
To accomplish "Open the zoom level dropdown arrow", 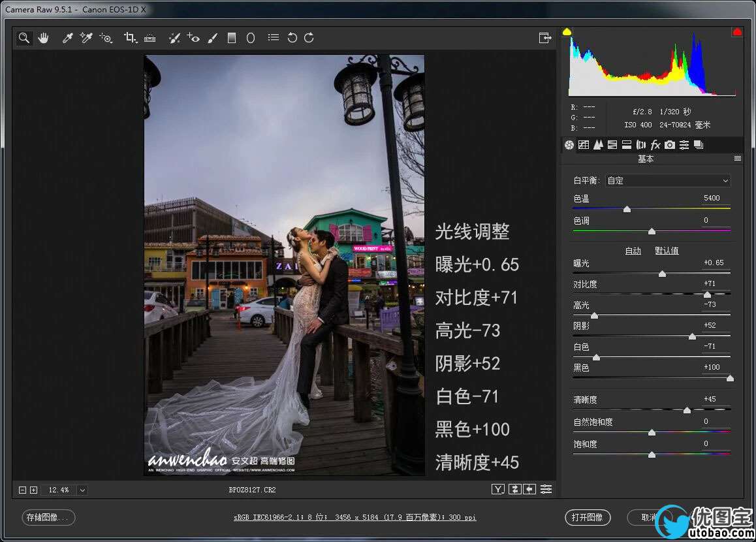I will (x=82, y=490).
